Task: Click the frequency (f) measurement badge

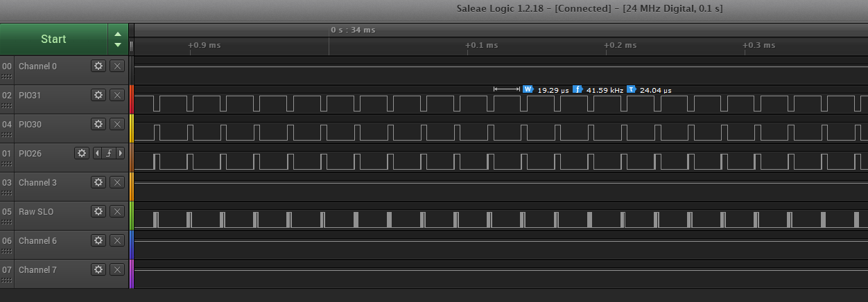Action: (x=577, y=89)
